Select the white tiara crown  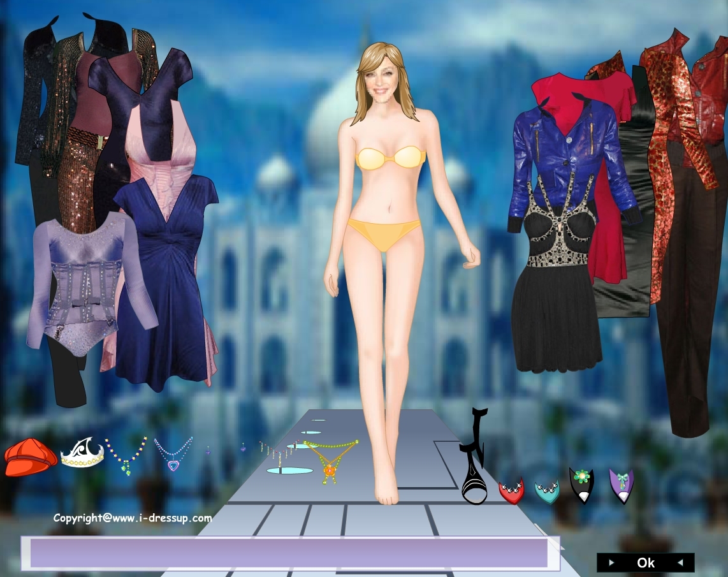82,452
